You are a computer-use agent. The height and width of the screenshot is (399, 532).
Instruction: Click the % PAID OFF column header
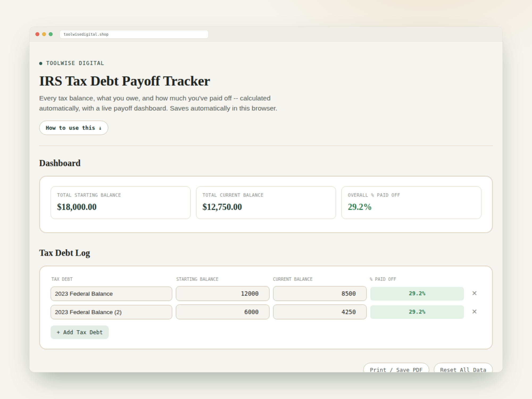[x=383, y=279]
